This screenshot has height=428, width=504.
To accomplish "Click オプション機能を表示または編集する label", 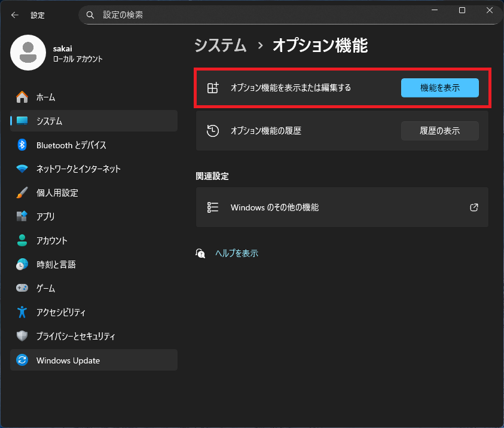I will point(291,88).
